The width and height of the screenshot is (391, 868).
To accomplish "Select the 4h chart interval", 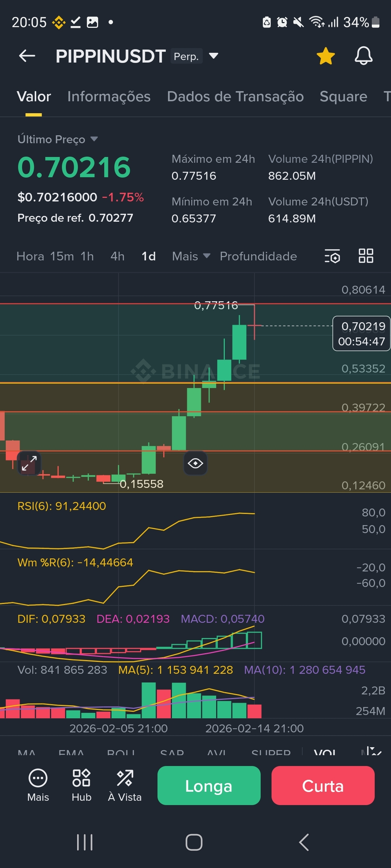I will coord(118,256).
